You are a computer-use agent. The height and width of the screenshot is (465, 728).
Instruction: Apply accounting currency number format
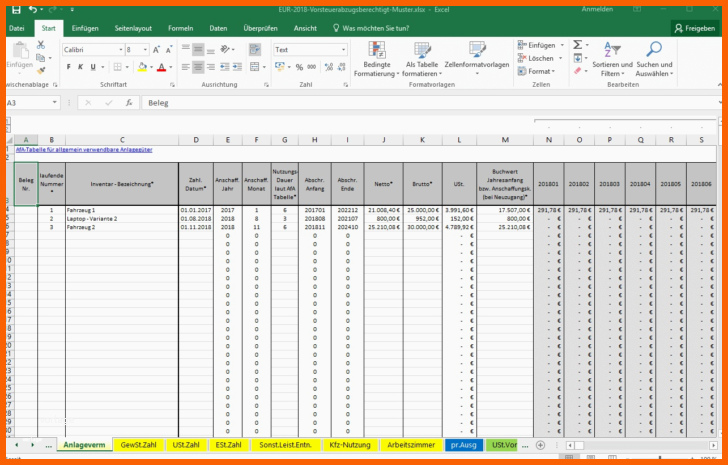(x=280, y=67)
